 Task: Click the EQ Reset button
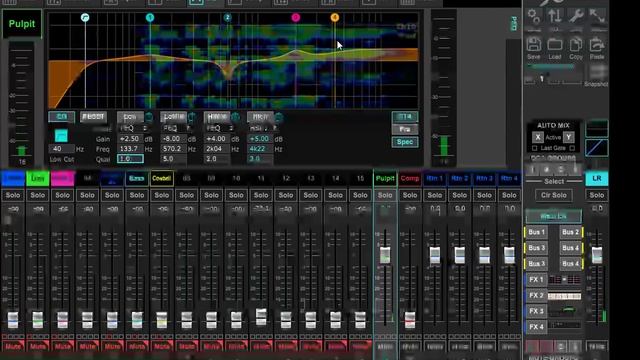[x=93, y=117]
